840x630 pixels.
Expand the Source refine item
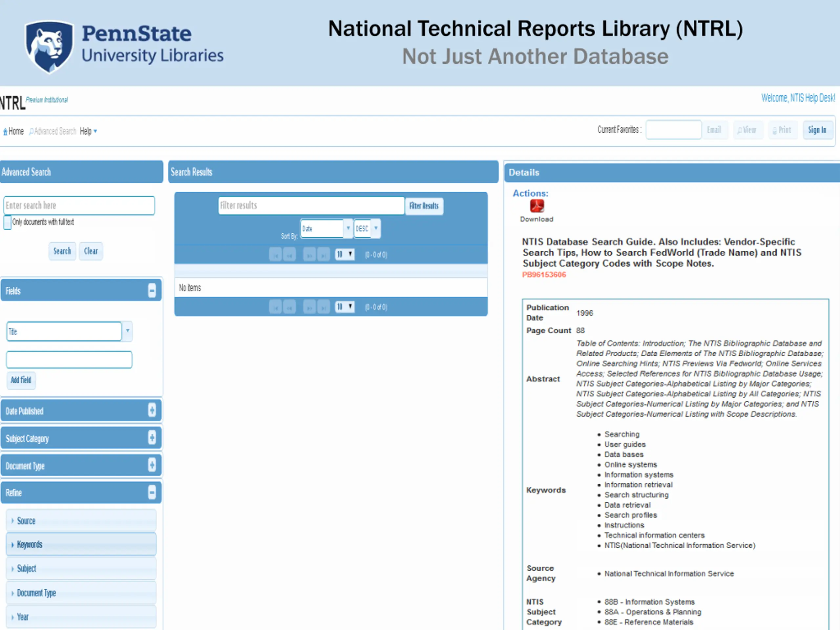click(81, 521)
